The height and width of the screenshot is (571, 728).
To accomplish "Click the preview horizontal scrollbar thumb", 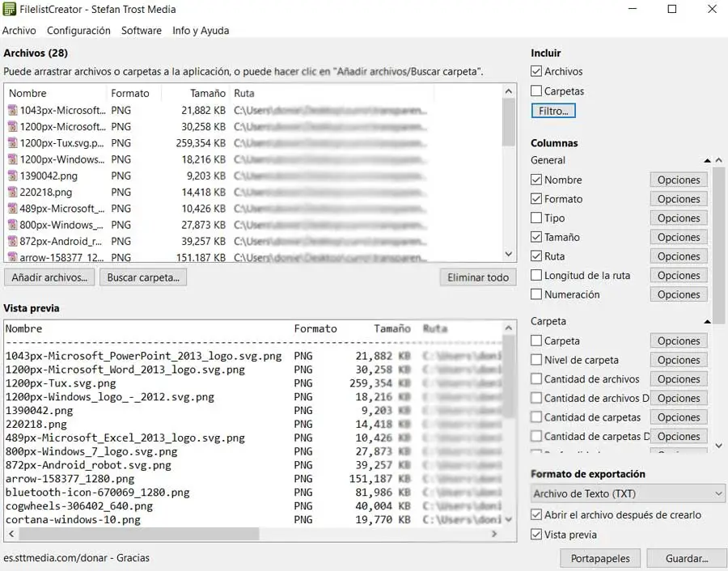I will pyautogui.click(x=139, y=534).
